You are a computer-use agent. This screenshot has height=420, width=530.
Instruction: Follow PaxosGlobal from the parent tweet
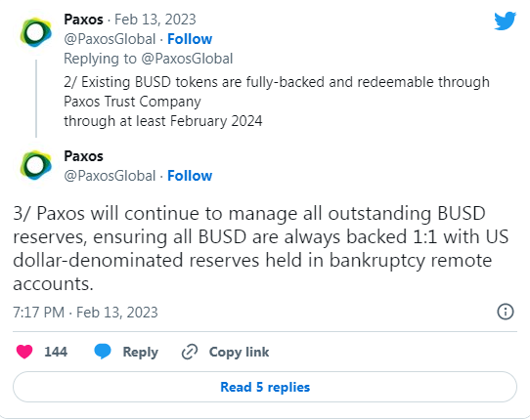click(x=190, y=39)
